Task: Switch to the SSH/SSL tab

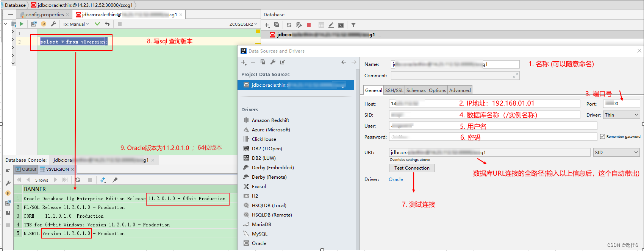Action: click(x=394, y=90)
